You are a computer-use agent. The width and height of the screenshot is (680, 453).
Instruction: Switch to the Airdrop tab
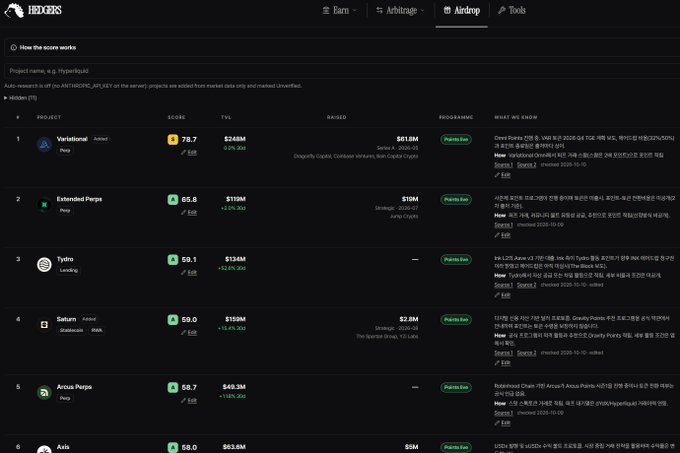462,10
